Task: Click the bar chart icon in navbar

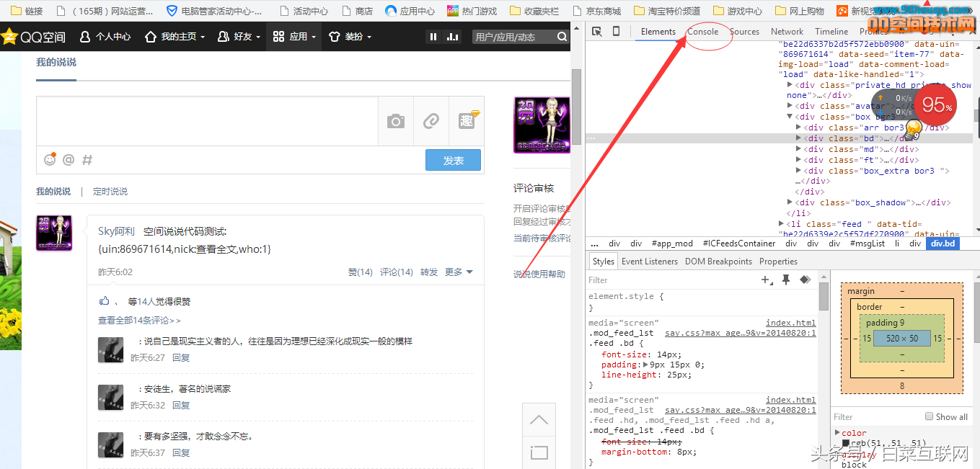Action: click(453, 37)
